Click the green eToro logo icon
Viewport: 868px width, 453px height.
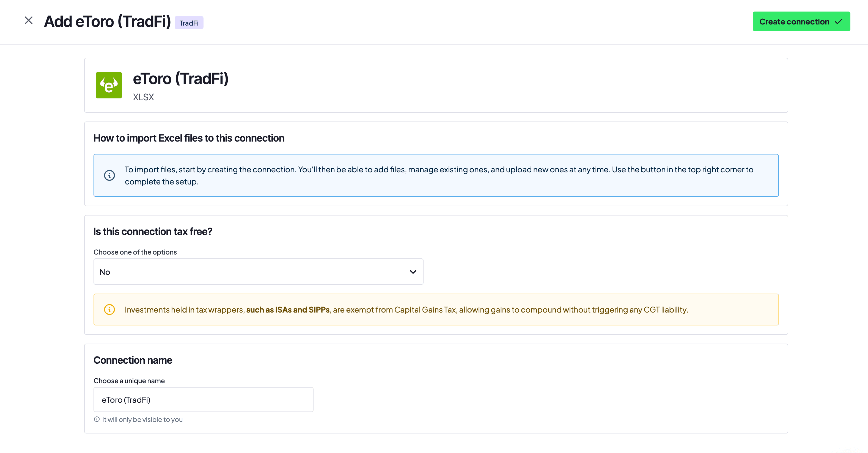(x=109, y=85)
